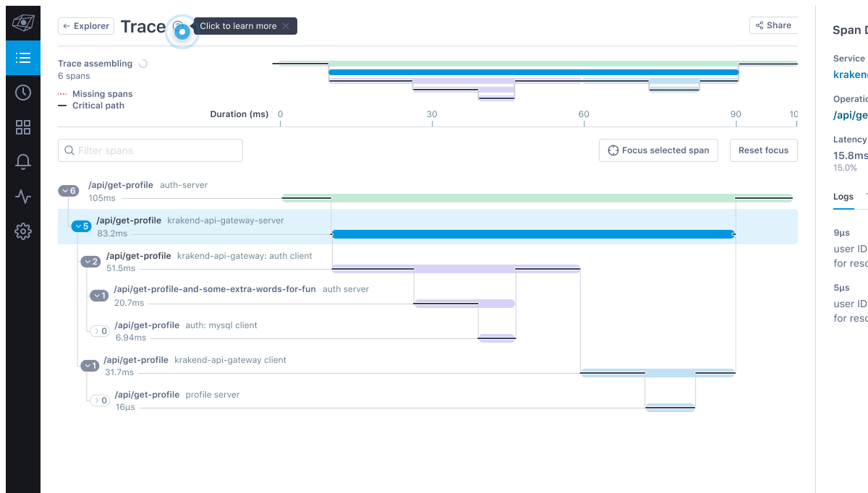This screenshot has height=493, width=868.
Task: Click the service name link under Service
Action: (x=851, y=74)
